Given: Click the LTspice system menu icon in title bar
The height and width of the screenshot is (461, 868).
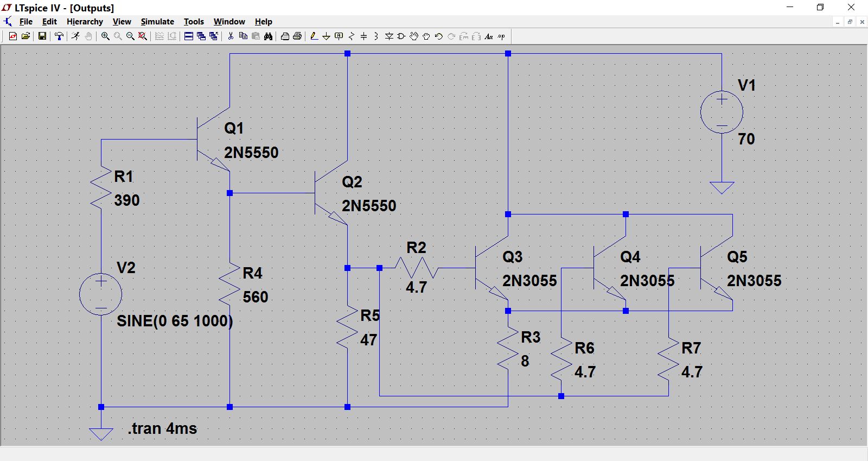Looking at the screenshot, I should pos(7,8).
